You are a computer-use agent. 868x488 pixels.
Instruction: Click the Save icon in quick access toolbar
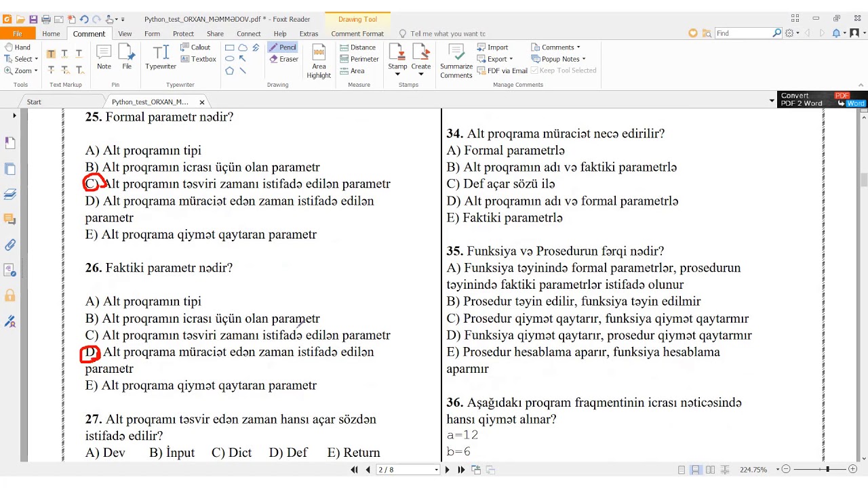coord(33,20)
